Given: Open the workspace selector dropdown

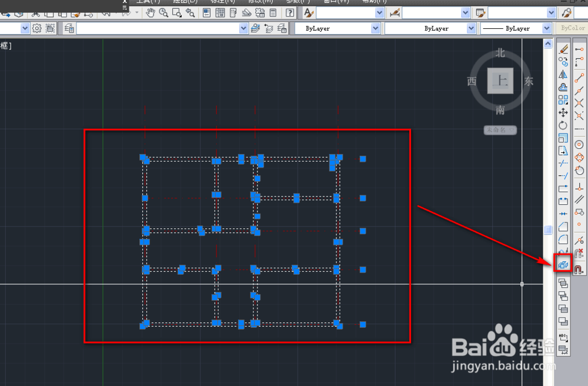Looking at the screenshot, I should [x=25, y=28].
